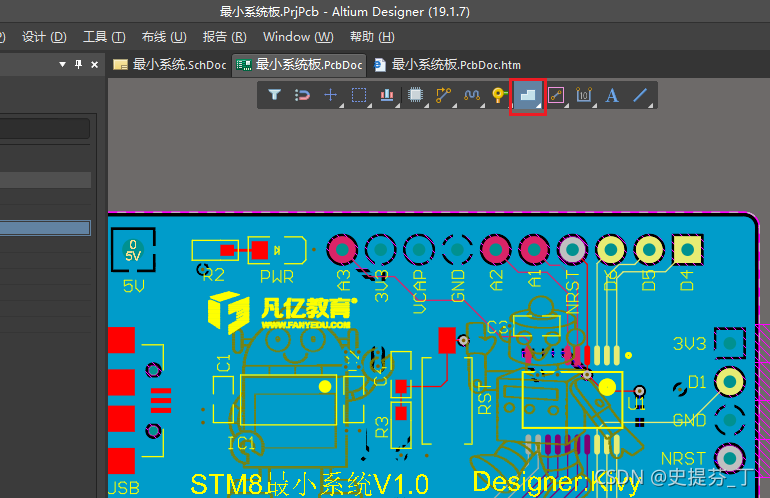This screenshot has width=770, height=498.
Task: Select the Place Polygon Plane tool
Action: click(x=528, y=95)
